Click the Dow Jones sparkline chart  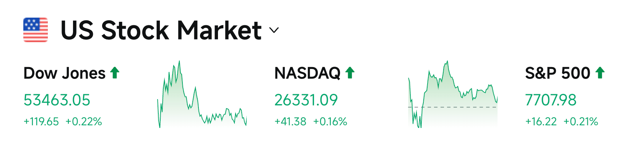click(202, 94)
